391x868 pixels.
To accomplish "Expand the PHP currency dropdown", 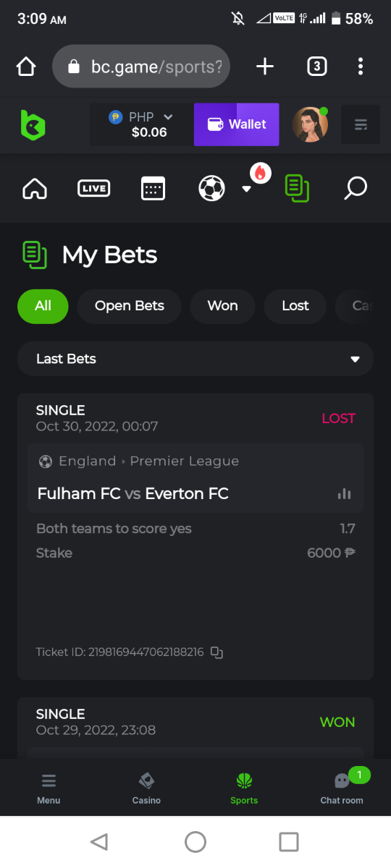I will 142,124.
